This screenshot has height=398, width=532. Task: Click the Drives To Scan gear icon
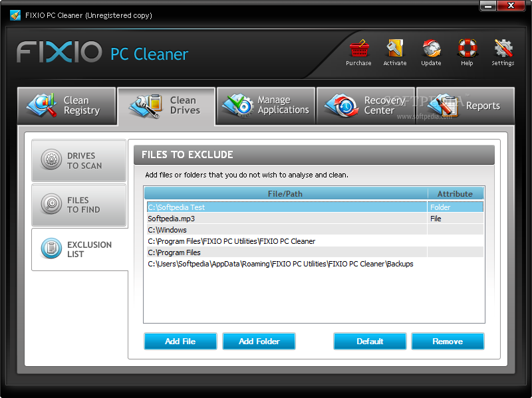(51, 159)
